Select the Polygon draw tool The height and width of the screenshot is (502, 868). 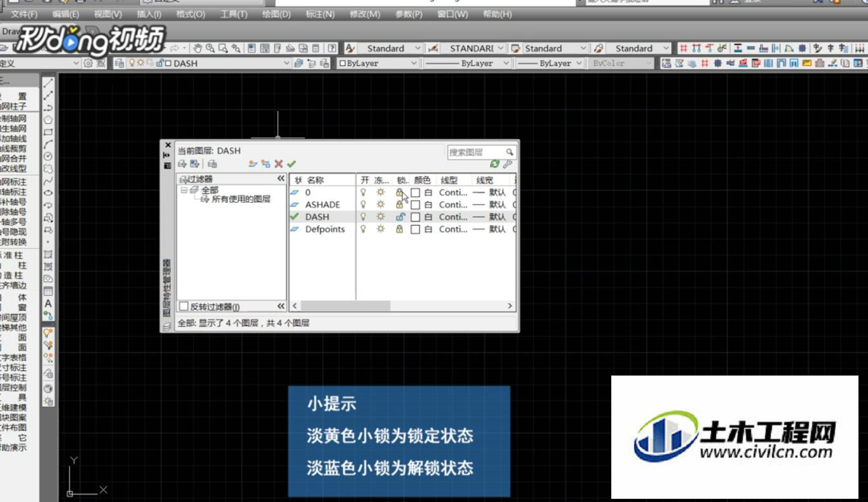(x=48, y=119)
